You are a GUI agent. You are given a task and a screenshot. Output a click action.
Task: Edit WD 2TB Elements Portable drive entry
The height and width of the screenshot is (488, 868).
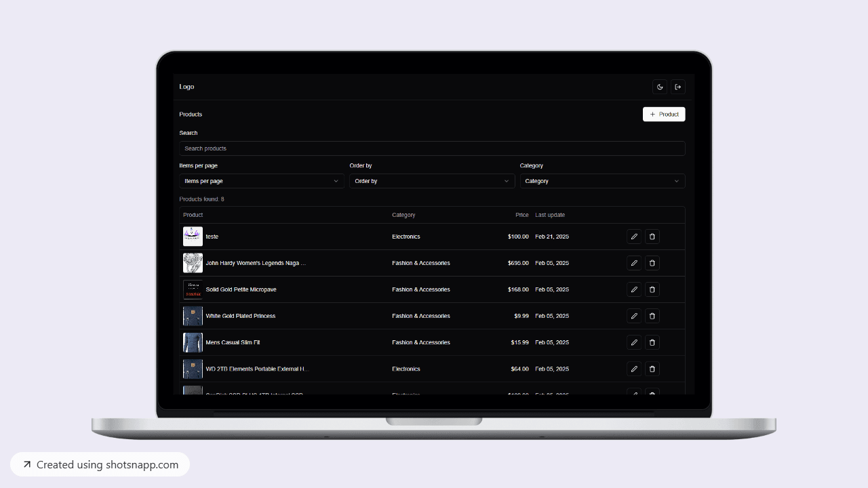coord(633,369)
